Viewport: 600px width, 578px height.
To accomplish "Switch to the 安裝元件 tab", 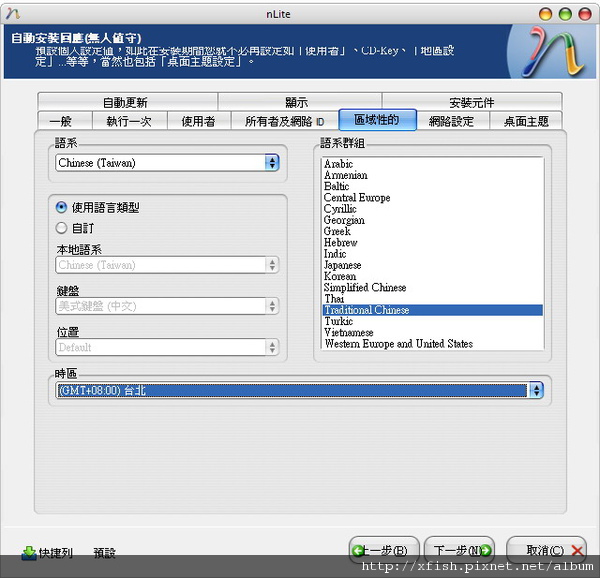I will (x=472, y=102).
